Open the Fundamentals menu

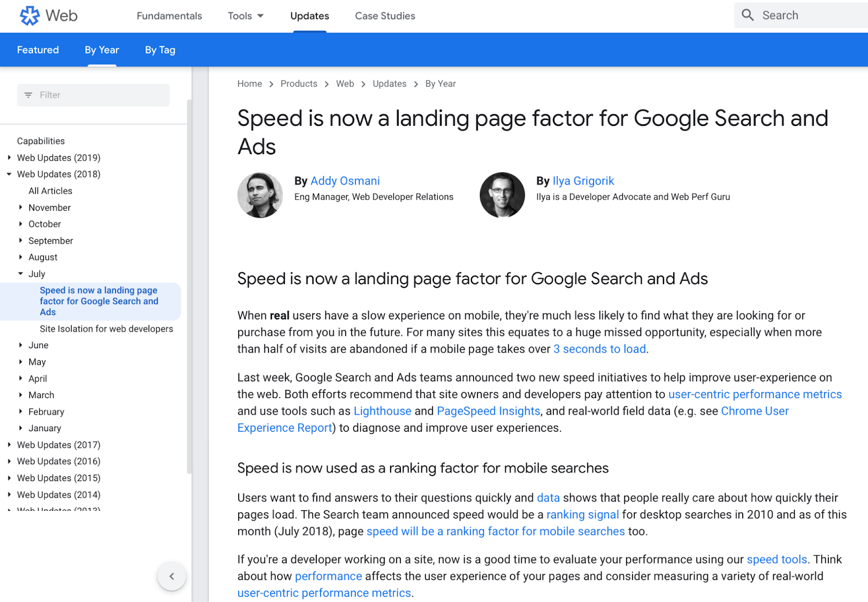tap(169, 16)
